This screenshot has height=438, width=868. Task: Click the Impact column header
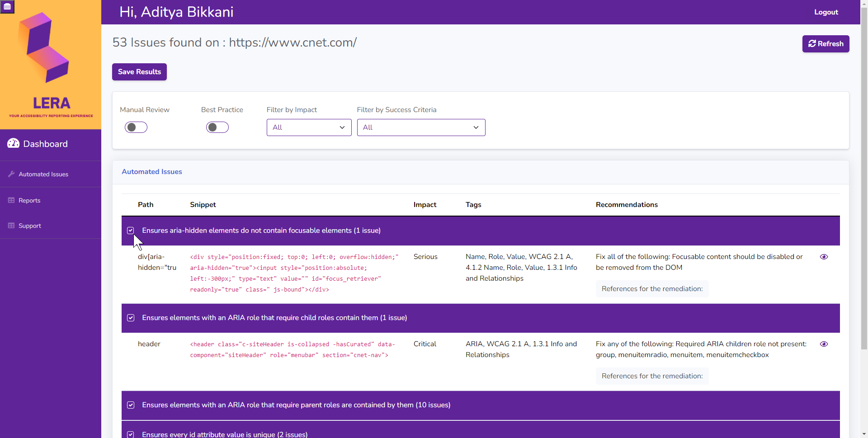[x=425, y=205]
